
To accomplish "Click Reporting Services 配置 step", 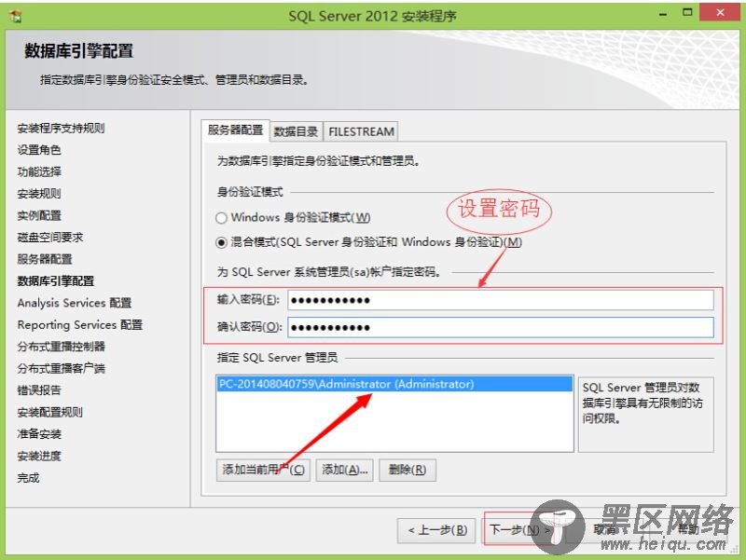I will (x=80, y=324).
